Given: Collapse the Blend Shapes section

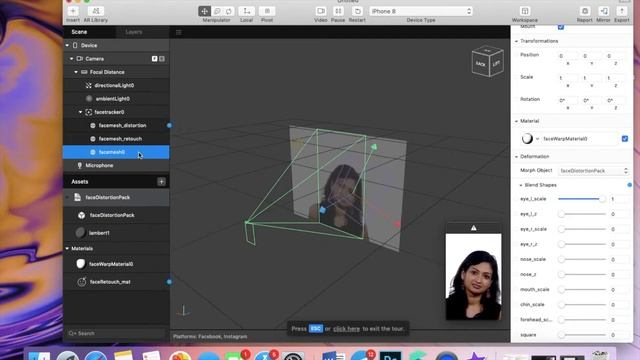Looking at the screenshot, I should point(521,185).
